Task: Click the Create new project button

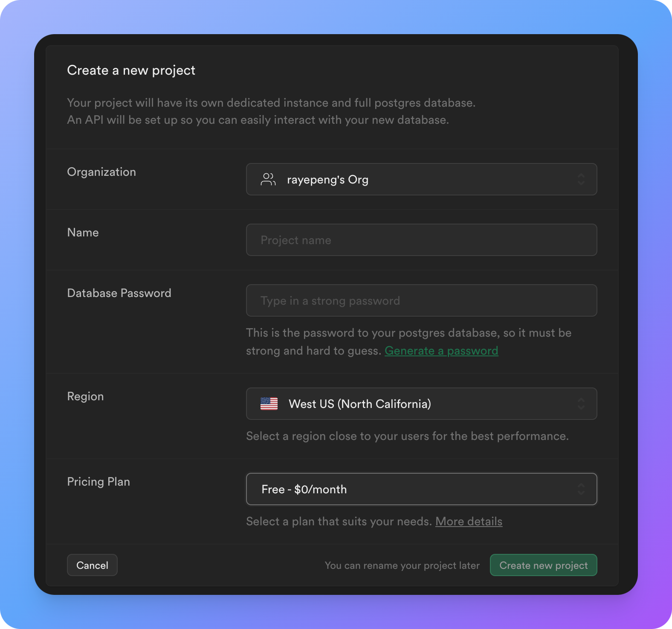Action: [543, 565]
